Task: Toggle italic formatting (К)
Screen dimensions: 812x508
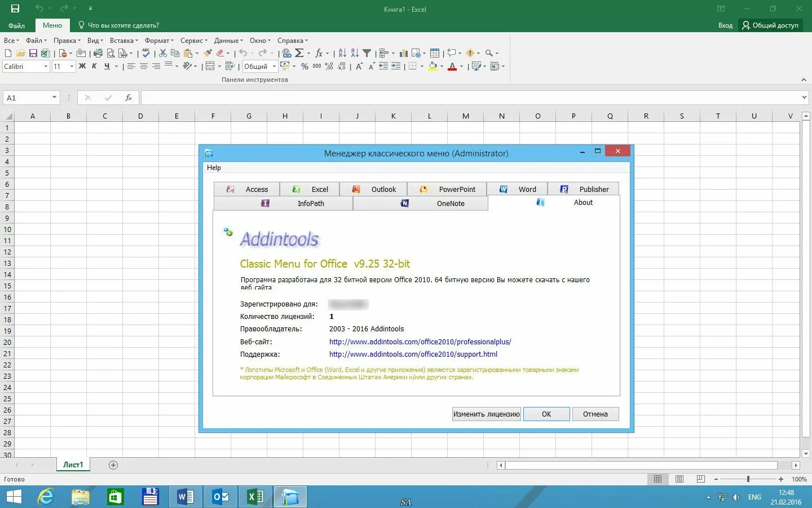Action: 94,67
